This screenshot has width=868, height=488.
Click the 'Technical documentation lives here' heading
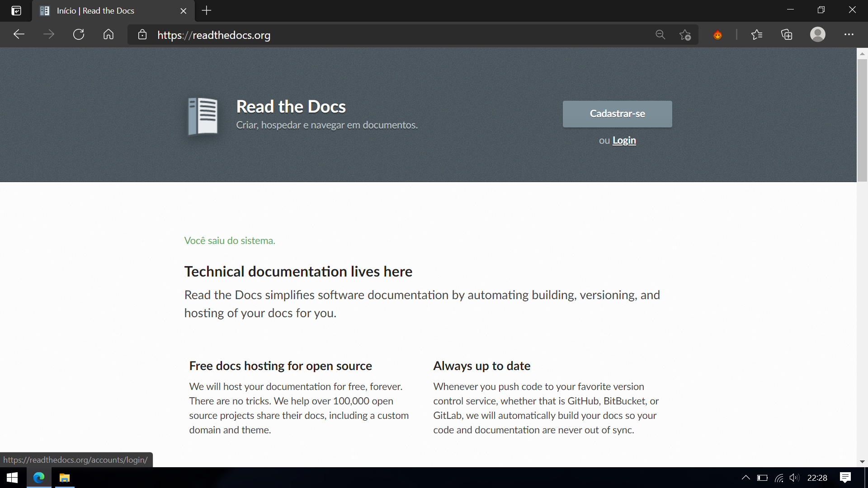coord(298,272)
